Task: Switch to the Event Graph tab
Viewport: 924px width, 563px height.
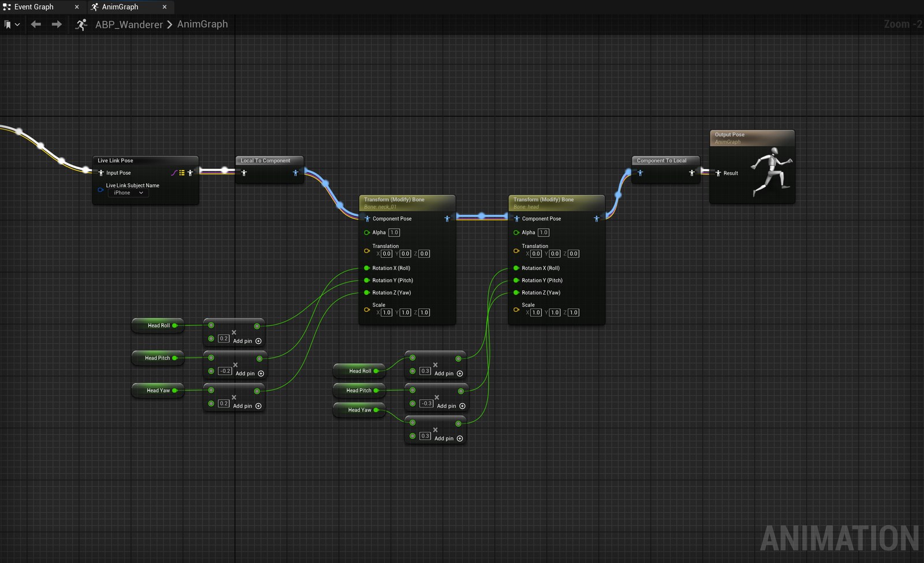Action: 33,7
